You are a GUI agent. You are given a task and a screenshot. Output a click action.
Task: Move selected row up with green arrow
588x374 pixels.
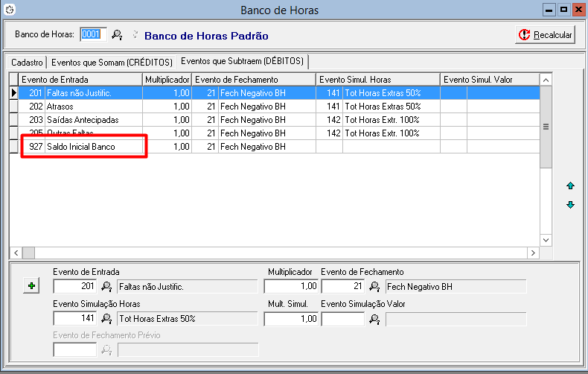coord(570,186)
